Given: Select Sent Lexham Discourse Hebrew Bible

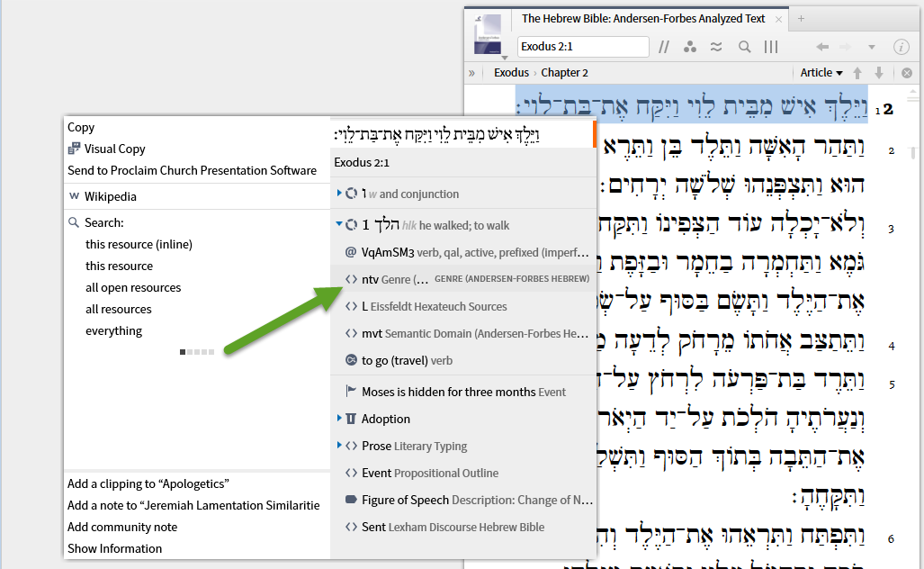Looking at the screenshot, I should (x=462, y=528).
